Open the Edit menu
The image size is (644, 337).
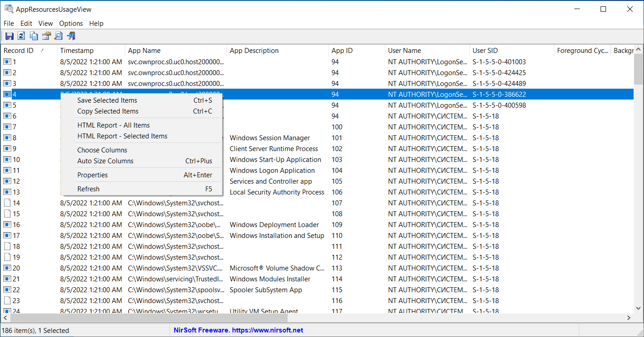click(x=26, y=24)
